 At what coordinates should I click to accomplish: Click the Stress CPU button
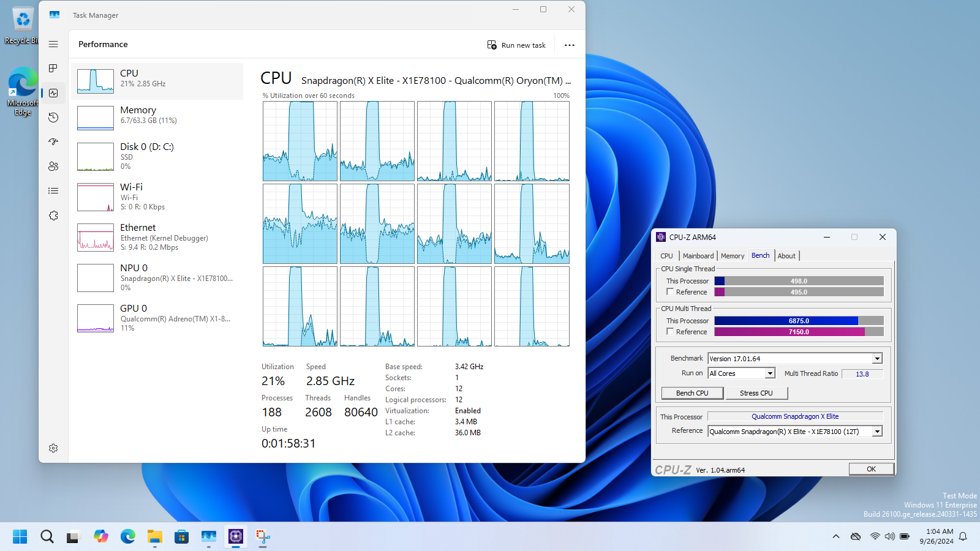pos(756,393)
